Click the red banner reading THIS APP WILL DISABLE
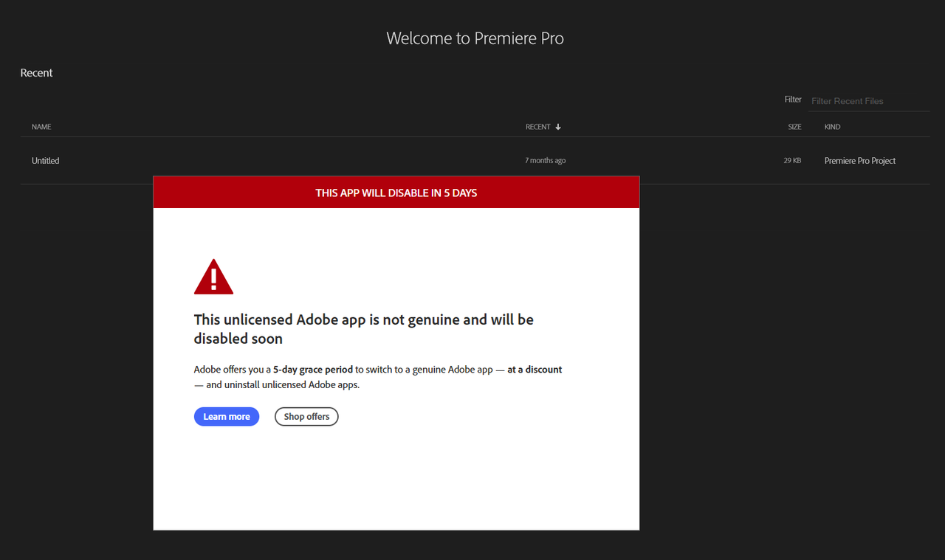Viewport: 945px width, 560px height. 396,193
